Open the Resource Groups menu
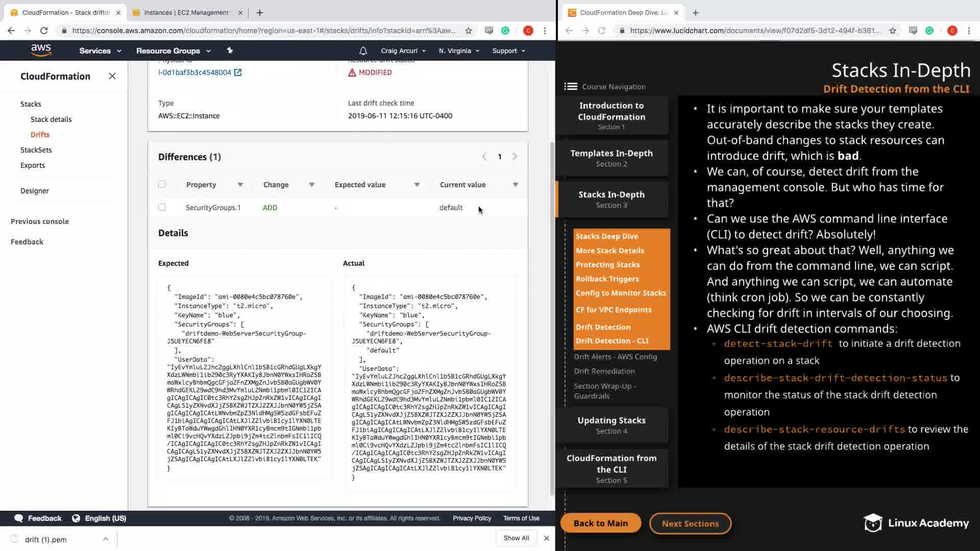980x551 pixels. [x=173, y=51]
